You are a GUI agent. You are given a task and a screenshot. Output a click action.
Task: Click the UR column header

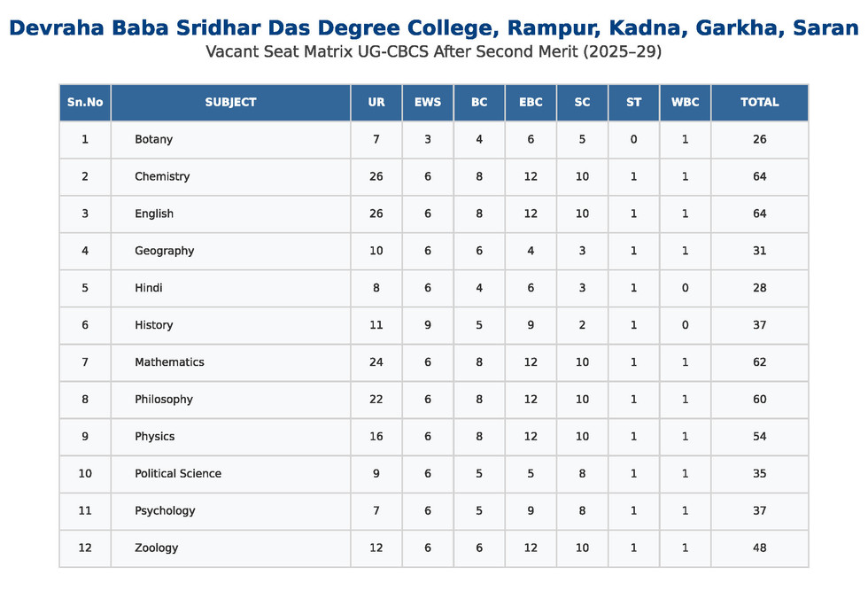[376, 102]
